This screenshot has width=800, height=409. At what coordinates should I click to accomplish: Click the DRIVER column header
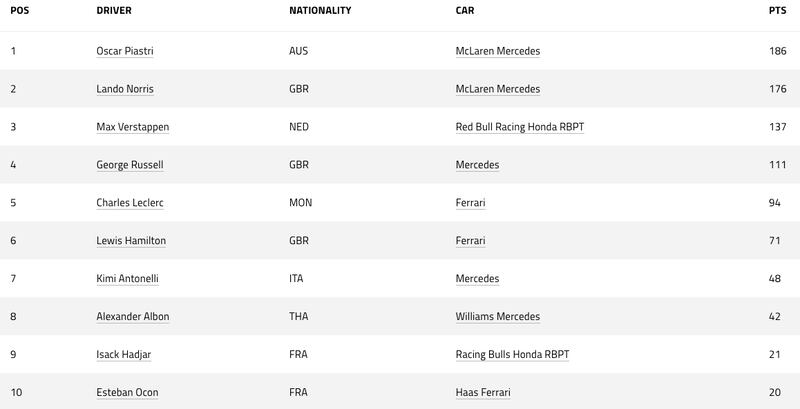[114, 10]
